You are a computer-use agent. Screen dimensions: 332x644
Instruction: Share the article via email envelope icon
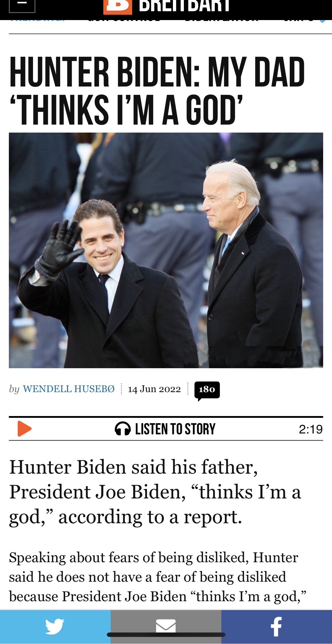(166, 627)
